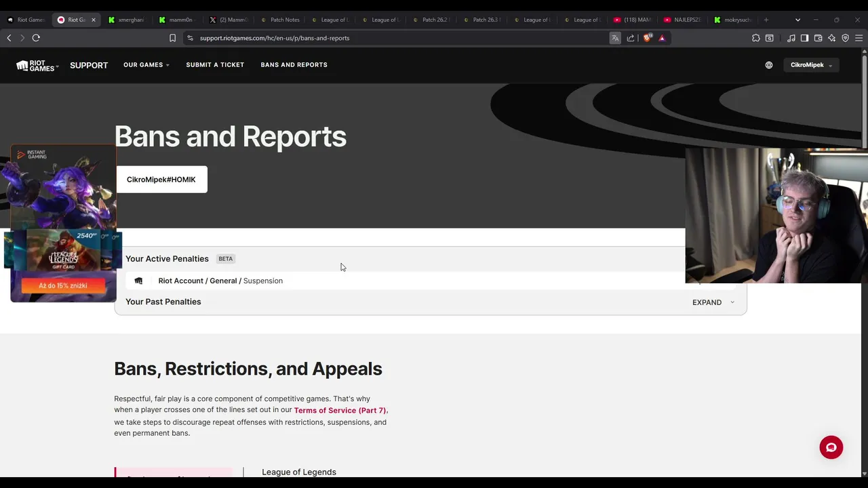
Task: Open the support chat bubble
Action: click(x=831, y=447)
